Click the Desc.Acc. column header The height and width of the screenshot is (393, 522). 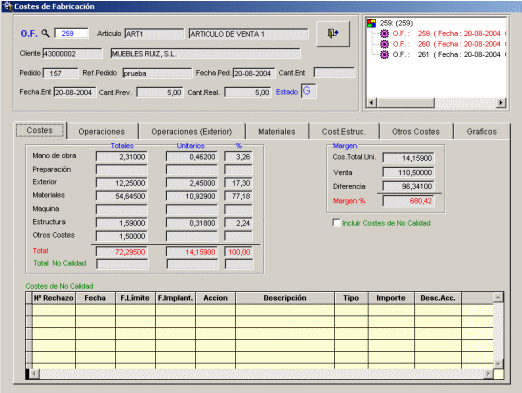(x=438, y=298)
